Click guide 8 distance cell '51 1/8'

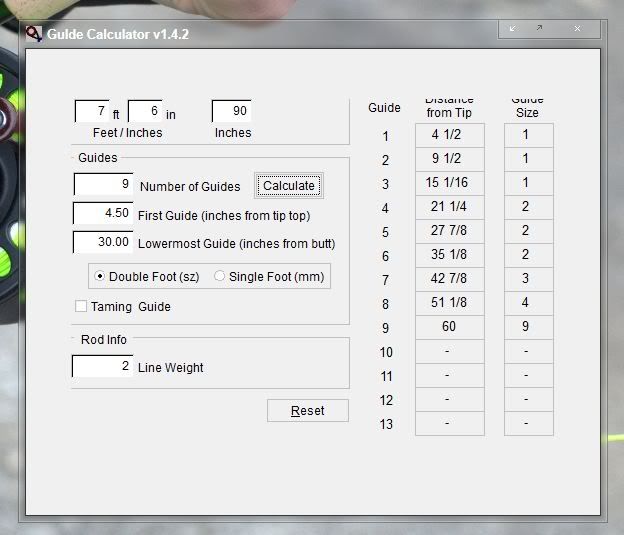click(450, 303)
